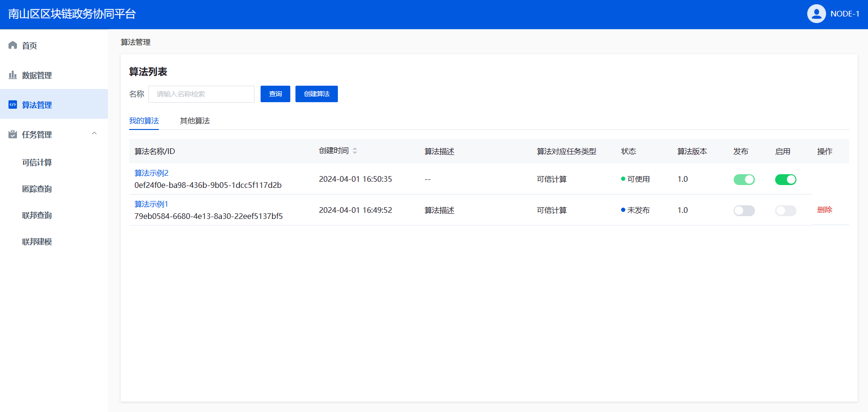868x412 pixels.
Task: Click the 创建算法 button
Action: [317, 94]
